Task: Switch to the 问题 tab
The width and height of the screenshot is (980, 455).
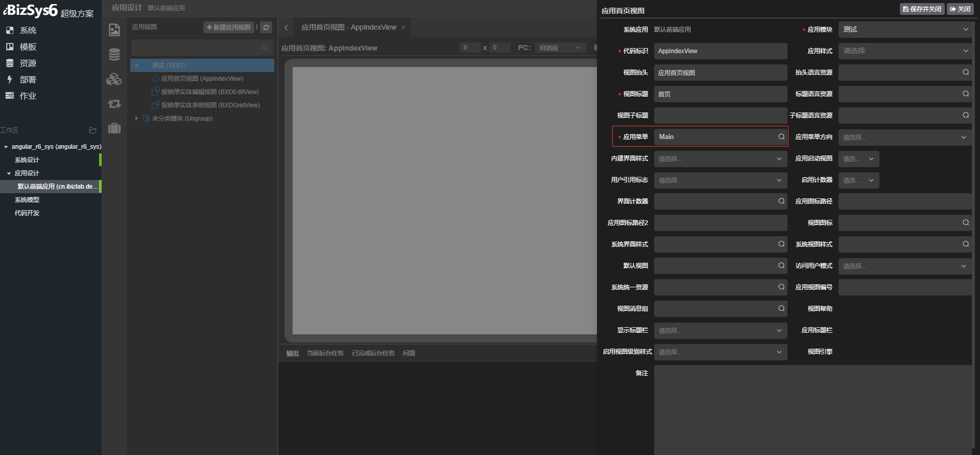Action: (409, 353)
